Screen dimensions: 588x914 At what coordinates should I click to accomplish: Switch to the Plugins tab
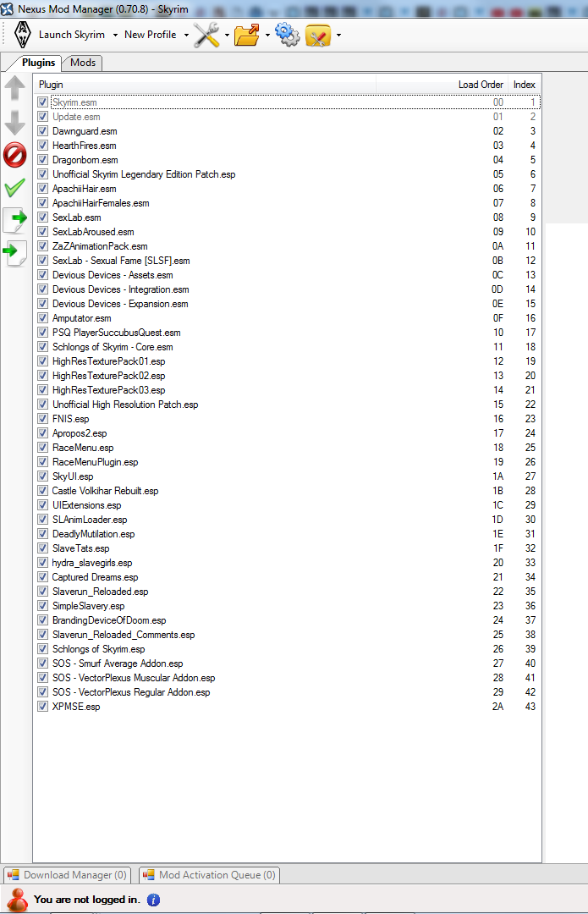[x=38, y=63]
